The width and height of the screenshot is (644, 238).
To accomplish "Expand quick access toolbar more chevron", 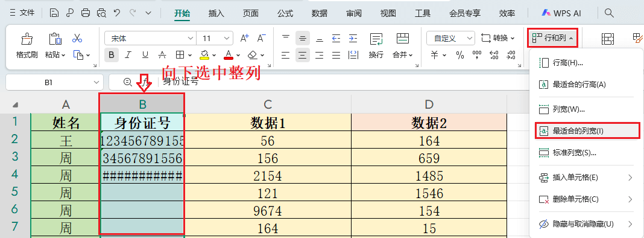I will coord(148,13).
